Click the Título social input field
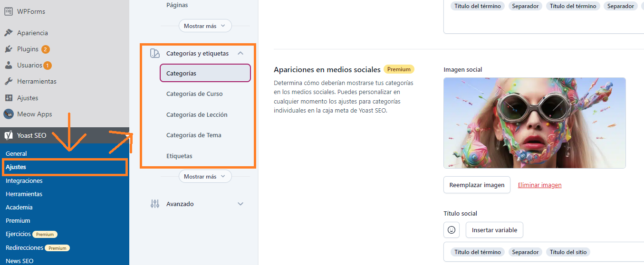This screenshot has height=265, width=644. (544, 252)
